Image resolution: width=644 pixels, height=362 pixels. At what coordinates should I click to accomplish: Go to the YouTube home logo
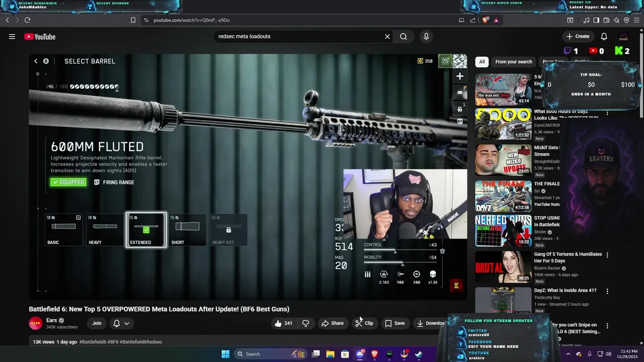tap(40, 37)
